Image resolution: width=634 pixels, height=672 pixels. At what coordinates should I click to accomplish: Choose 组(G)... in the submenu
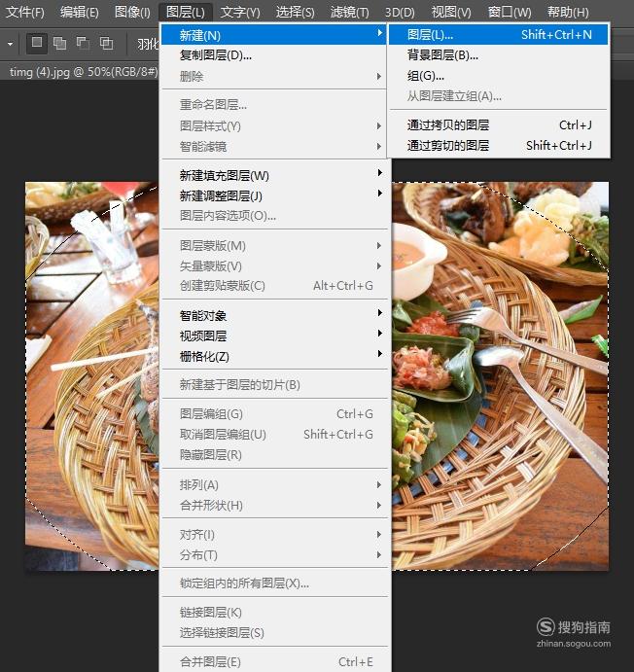point(498,76)
